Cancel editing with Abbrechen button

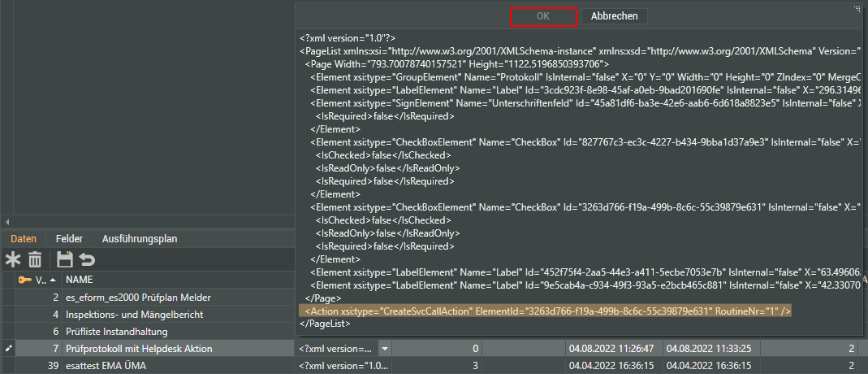(x=615, y=16)
